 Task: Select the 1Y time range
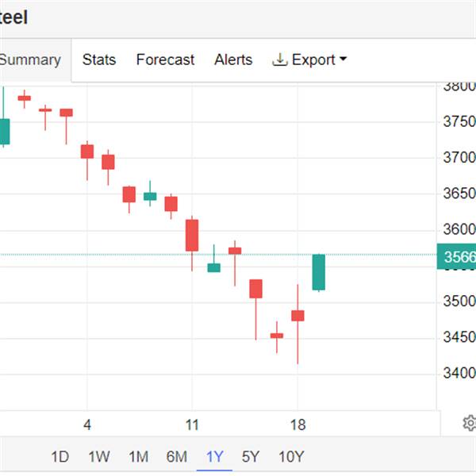tap(214, 456)
